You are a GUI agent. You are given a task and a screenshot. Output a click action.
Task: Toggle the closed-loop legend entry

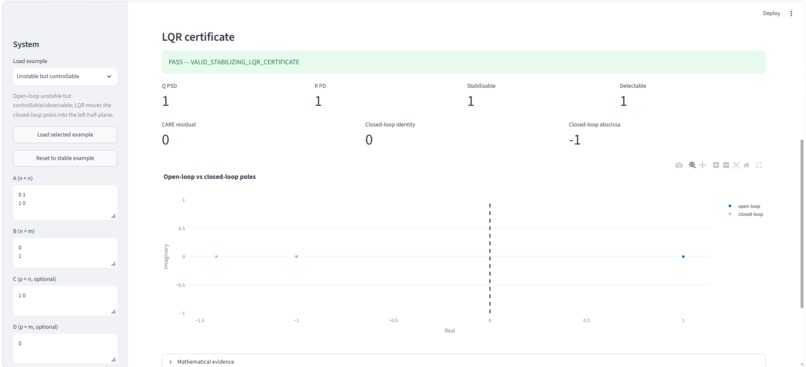coord(745,214)
